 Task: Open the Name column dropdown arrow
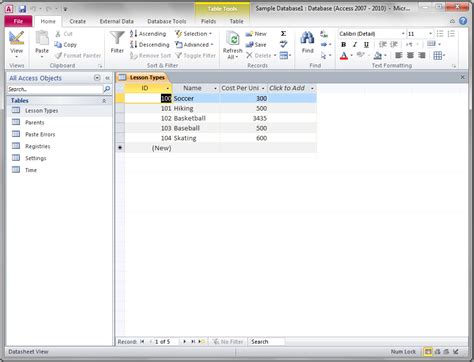[x=215, y=88]
